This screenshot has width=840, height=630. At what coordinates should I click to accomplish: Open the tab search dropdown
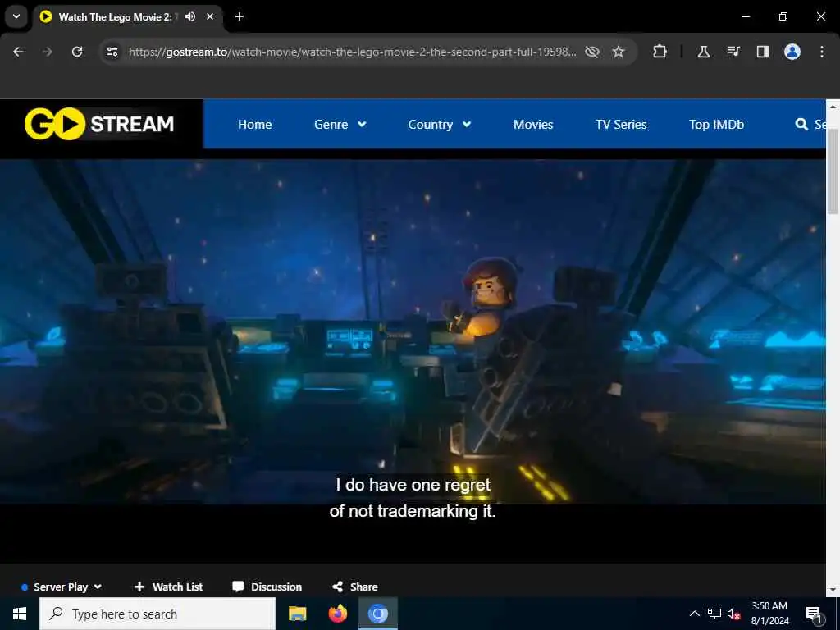click(x=16, y=16)
